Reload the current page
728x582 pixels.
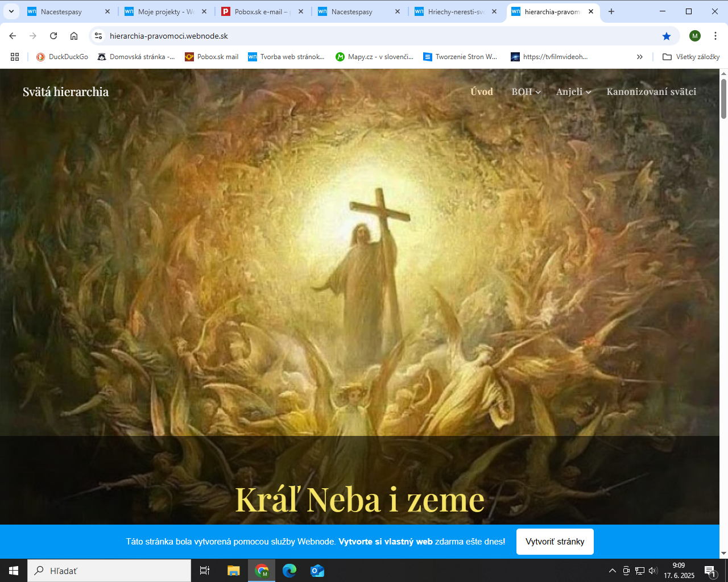(53, 36)
